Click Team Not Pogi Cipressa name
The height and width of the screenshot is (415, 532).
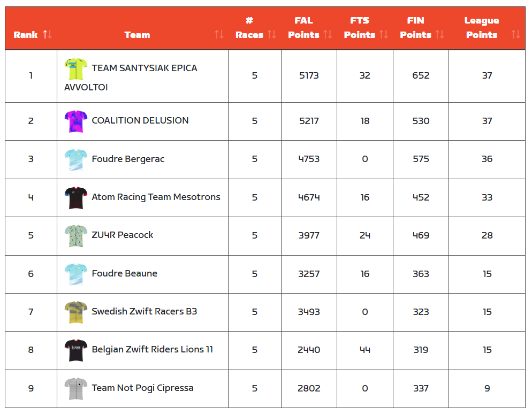(142, 388)
